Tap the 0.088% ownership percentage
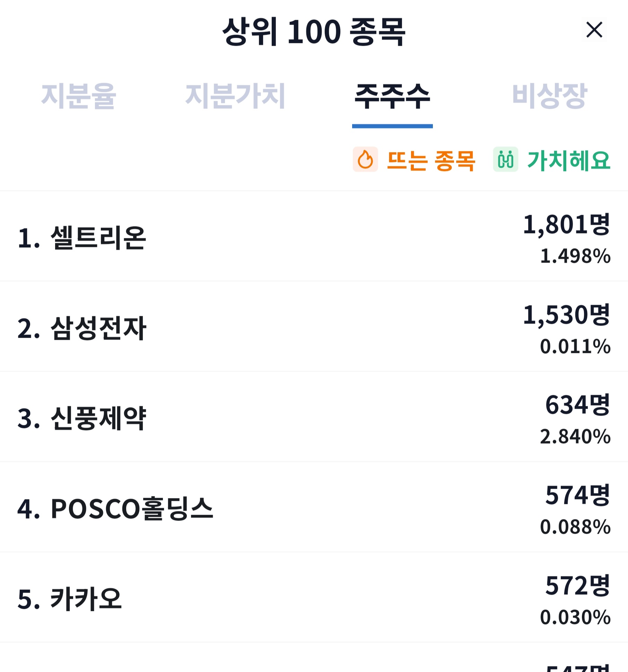Screen dimensions: 628x672 click(575, 527)
